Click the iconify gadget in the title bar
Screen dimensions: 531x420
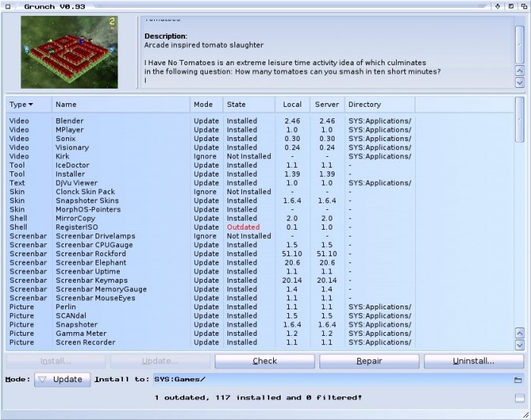pos(498,6)
